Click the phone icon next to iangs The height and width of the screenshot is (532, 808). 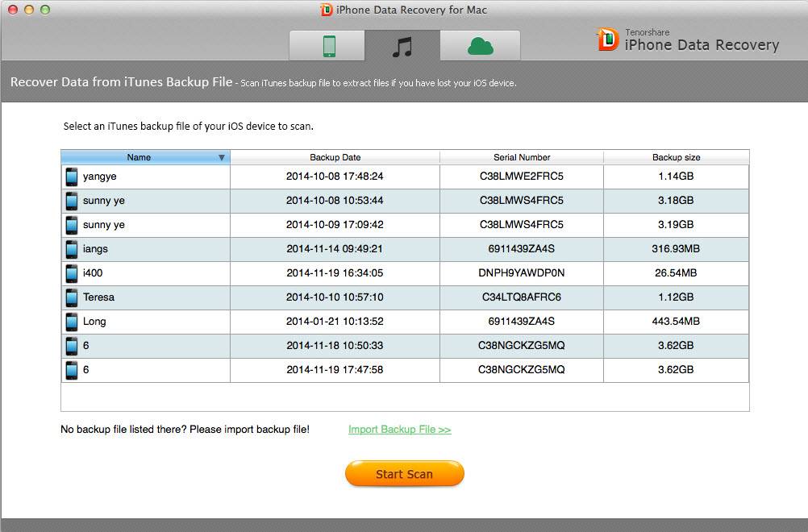point(72,249)
